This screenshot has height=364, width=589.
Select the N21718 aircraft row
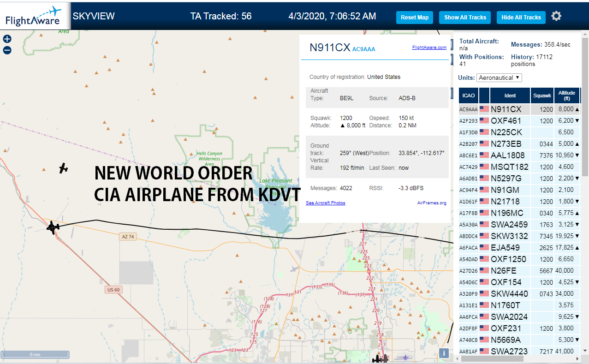(x=519, y=202)
